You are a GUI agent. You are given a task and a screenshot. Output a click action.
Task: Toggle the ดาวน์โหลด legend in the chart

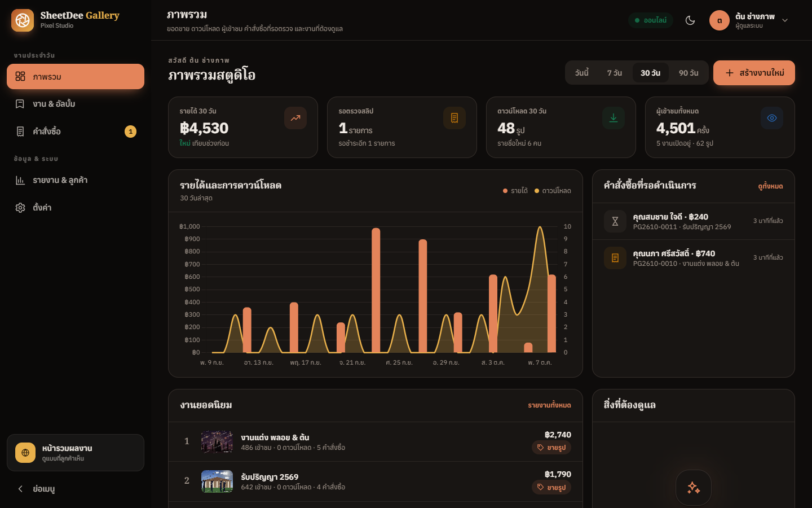(553, 191)
